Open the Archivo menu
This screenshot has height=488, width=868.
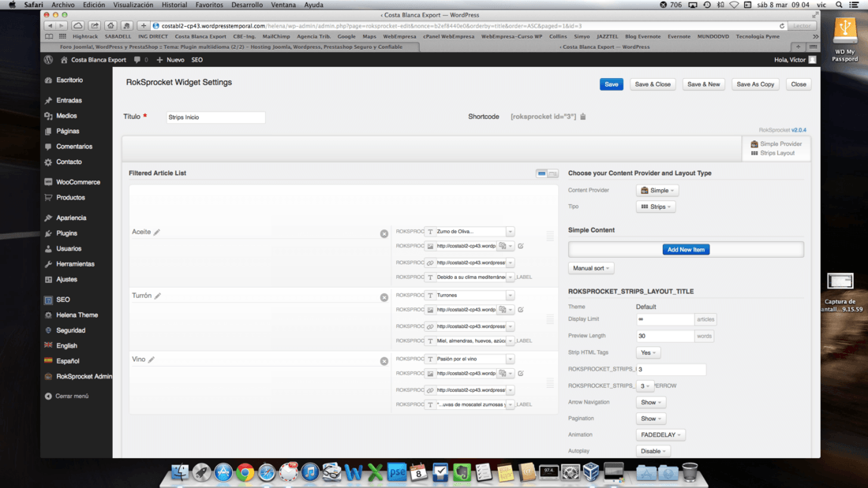[63, 5]
